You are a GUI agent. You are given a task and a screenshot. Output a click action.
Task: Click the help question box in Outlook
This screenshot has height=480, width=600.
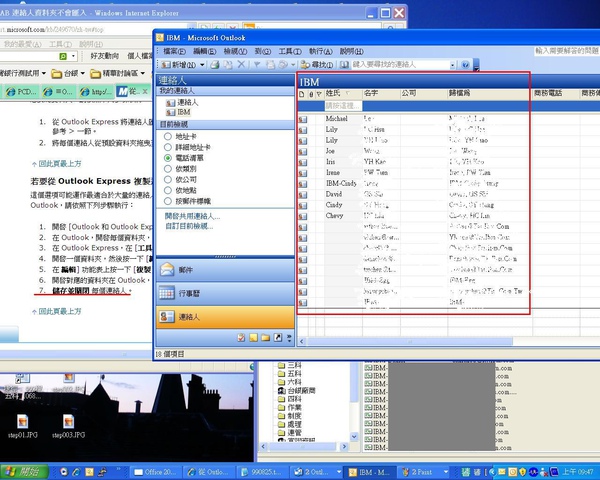[x=567, y=51]
